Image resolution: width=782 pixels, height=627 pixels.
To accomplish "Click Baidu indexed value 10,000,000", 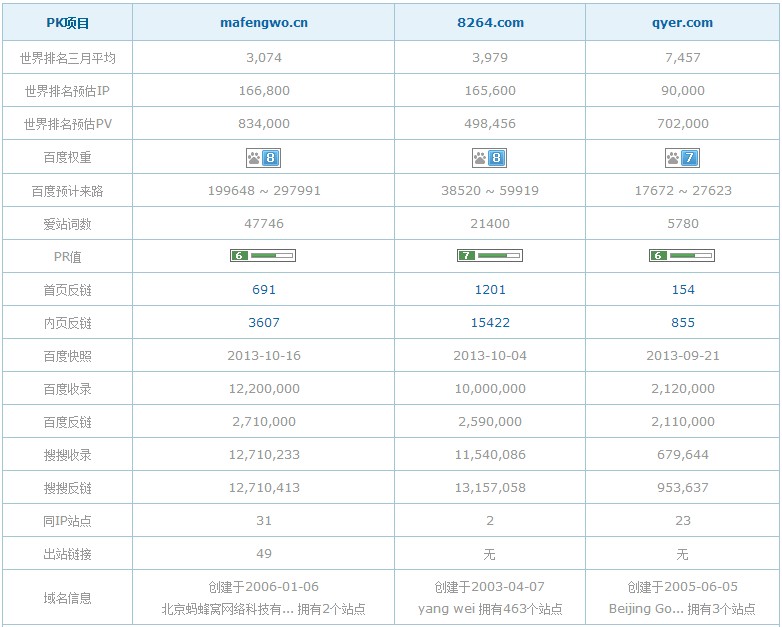I will (490, 388).
